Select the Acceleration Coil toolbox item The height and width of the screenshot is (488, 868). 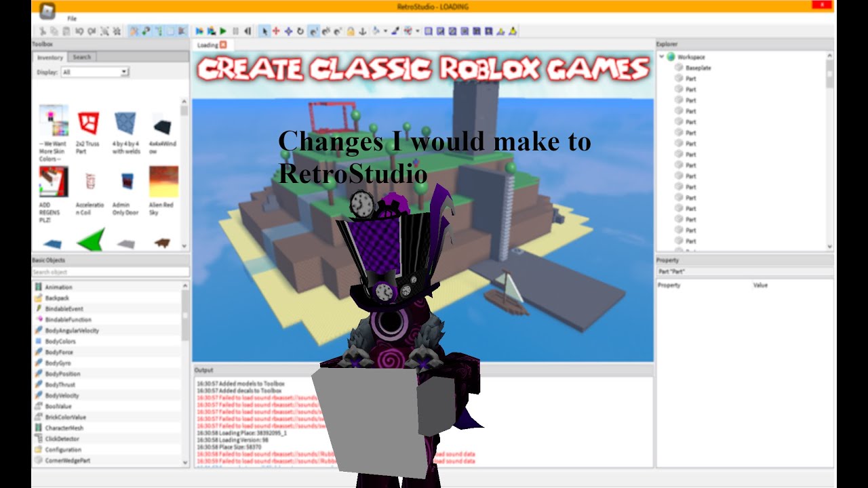coord(89,192)
